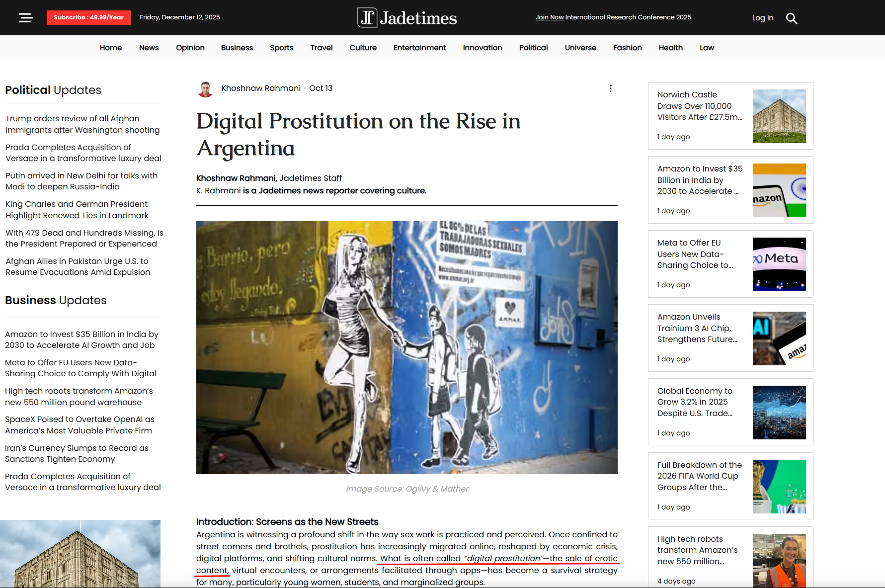Open Amazon Trainium AI chip thumbnail
This screenshot has width=885, height=588.
[779, 338]
